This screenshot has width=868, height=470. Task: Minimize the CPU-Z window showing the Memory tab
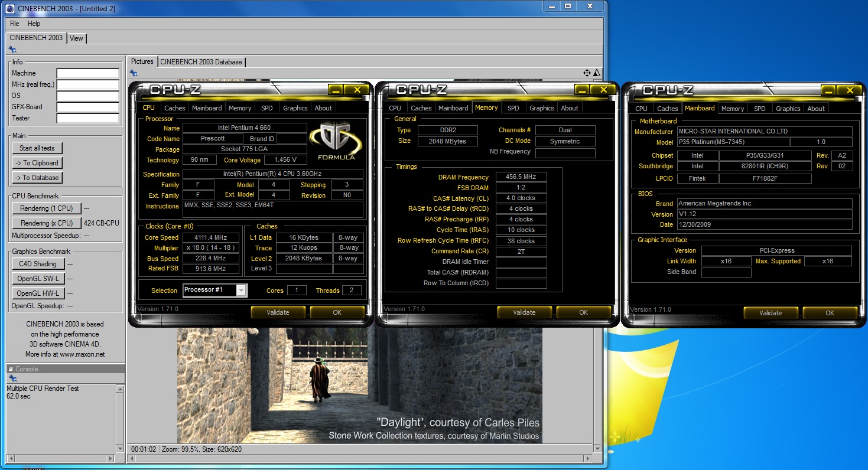[x=582, y=90]
